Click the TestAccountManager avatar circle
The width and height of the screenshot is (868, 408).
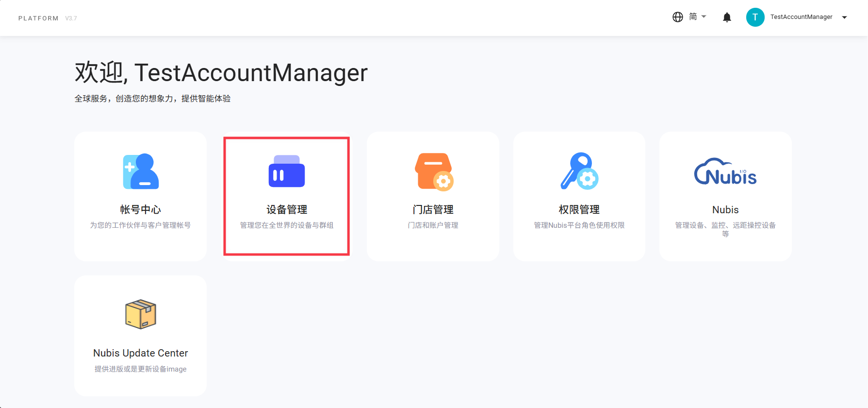[x=755, y=17]
